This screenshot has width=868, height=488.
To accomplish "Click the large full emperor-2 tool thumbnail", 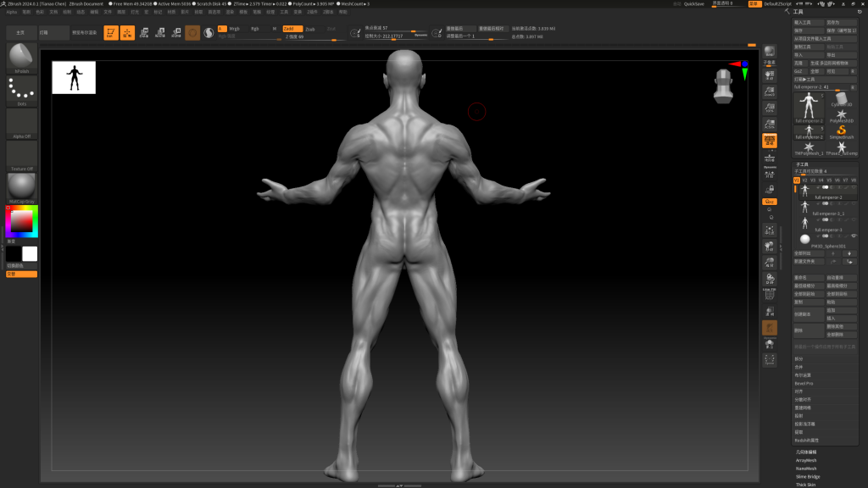I will click(809, 108).
